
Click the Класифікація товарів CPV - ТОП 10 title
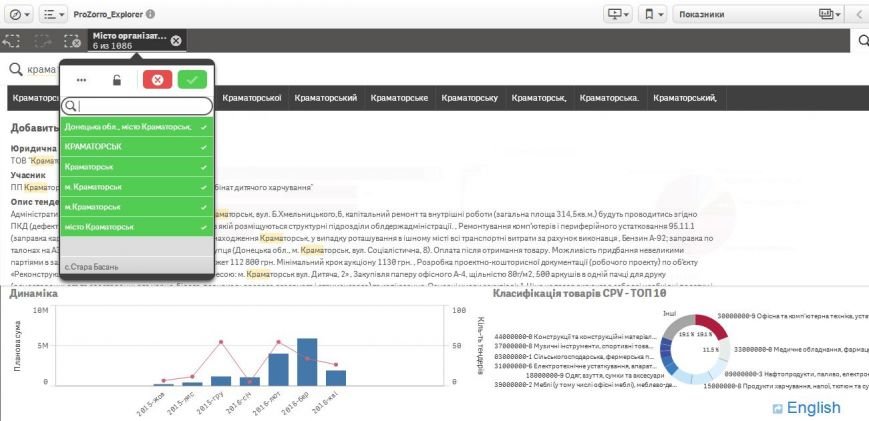579,294
